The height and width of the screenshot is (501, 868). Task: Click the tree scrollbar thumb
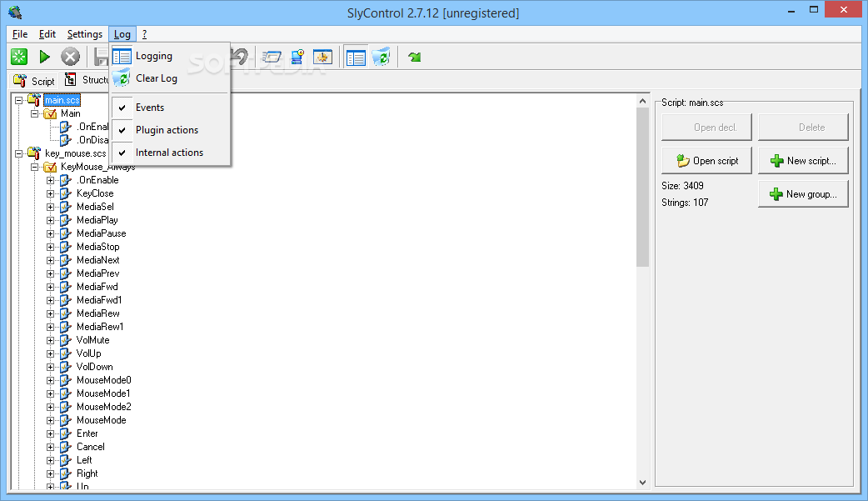pyautogui.click(x=642, y=188)
